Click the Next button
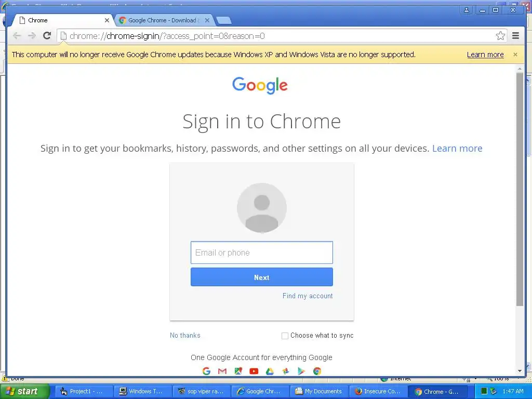Screen dimensions: 532x399 click(262, 277)
